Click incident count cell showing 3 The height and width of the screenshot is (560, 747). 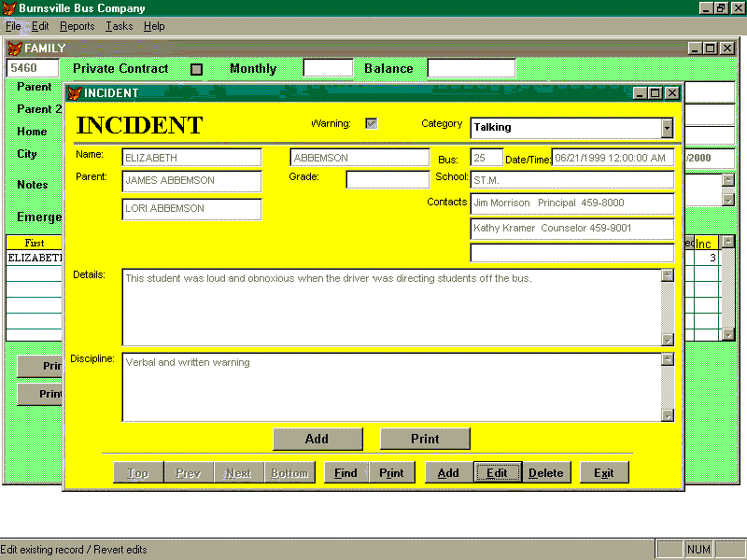click(x=706, y=258)
